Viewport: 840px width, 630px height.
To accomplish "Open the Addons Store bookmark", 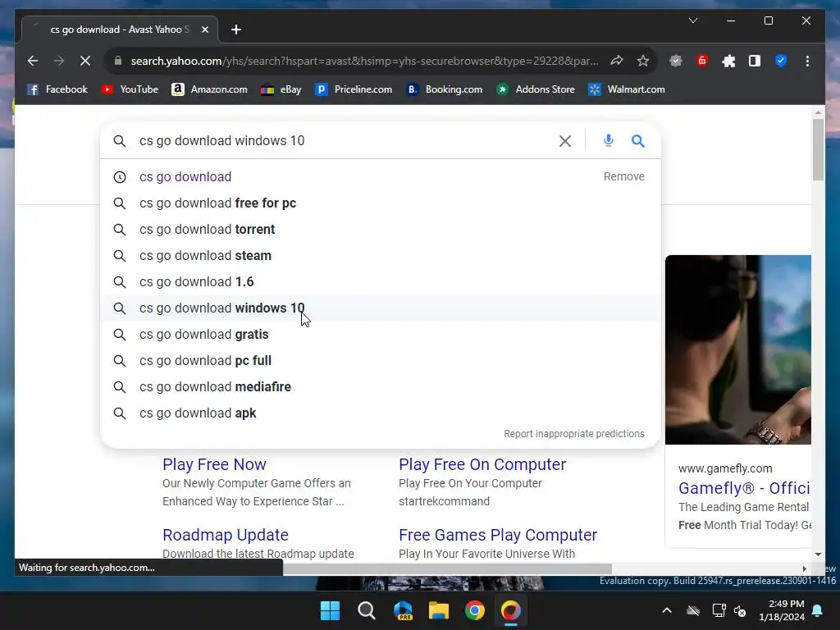I will (x=535, y=89).
